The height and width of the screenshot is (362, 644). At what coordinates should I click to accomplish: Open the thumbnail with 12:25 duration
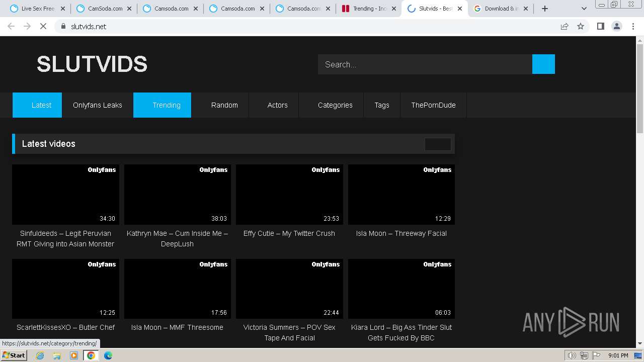[65, 289]
